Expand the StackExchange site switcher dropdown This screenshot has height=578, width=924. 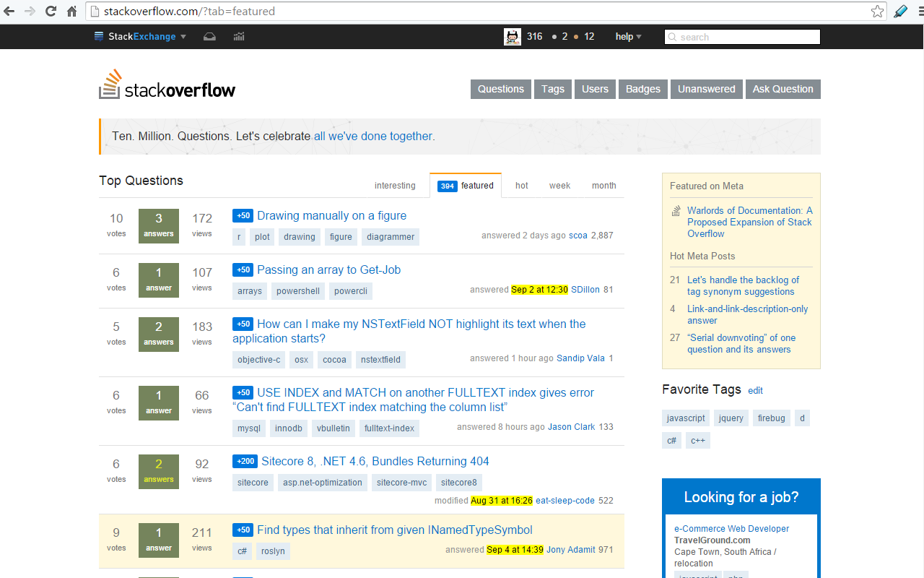click(x=141, y=37)
